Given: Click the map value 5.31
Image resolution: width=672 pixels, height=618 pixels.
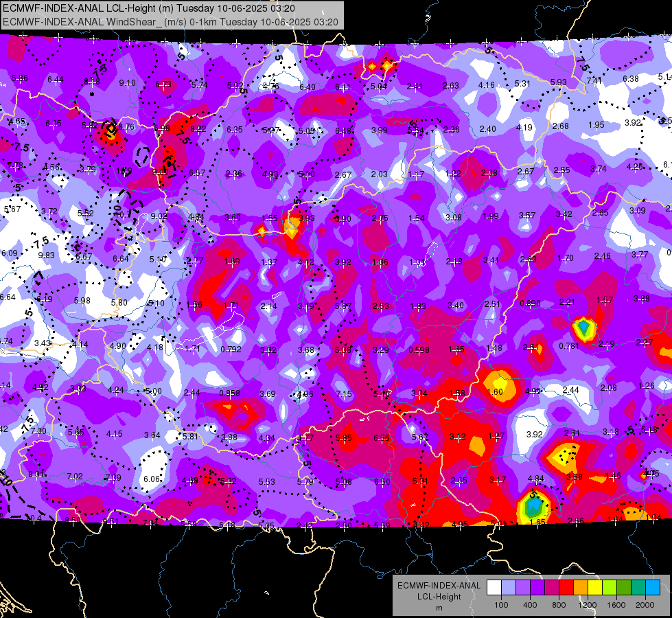Looking at the screenshot, I should pyautogui.click(x=522, y=83).
